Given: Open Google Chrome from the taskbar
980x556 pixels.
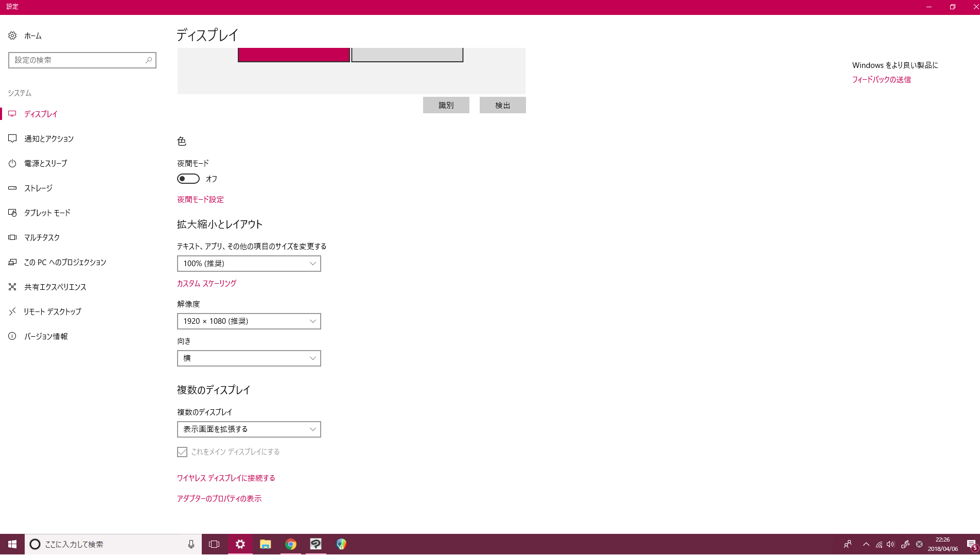Looking at the screenshot, I should pos(291,544).
